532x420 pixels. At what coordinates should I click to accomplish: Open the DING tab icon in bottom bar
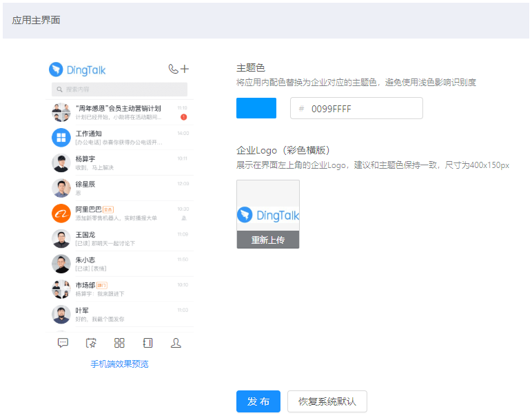pos(91,343)
